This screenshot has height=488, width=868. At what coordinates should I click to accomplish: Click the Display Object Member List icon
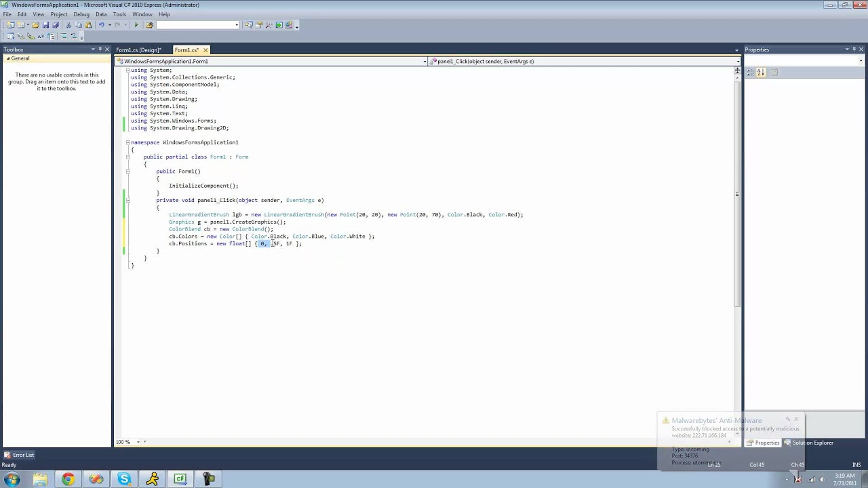click(10, 36)
